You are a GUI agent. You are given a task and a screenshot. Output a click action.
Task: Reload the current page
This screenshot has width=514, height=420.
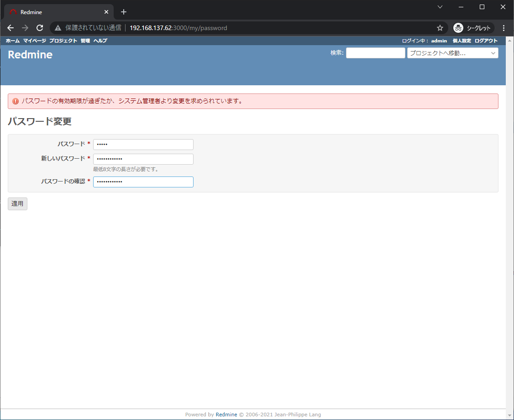[39, 28]
